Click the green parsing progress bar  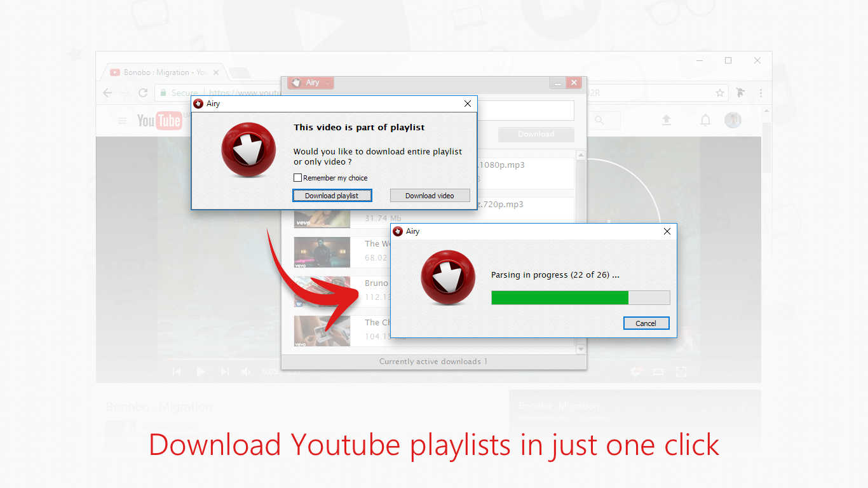coord(559,297)
